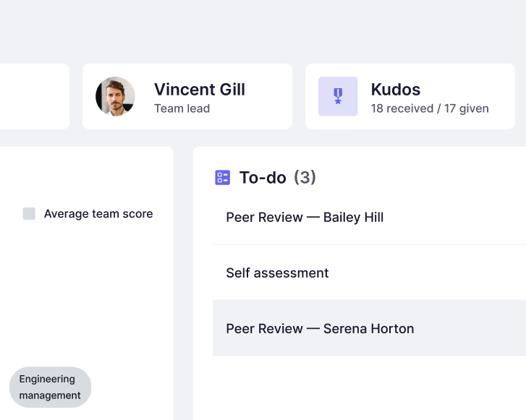Click the To-do section heading
Image resolution: width=526 pixels, height=420 pixels.
[263, 178]
